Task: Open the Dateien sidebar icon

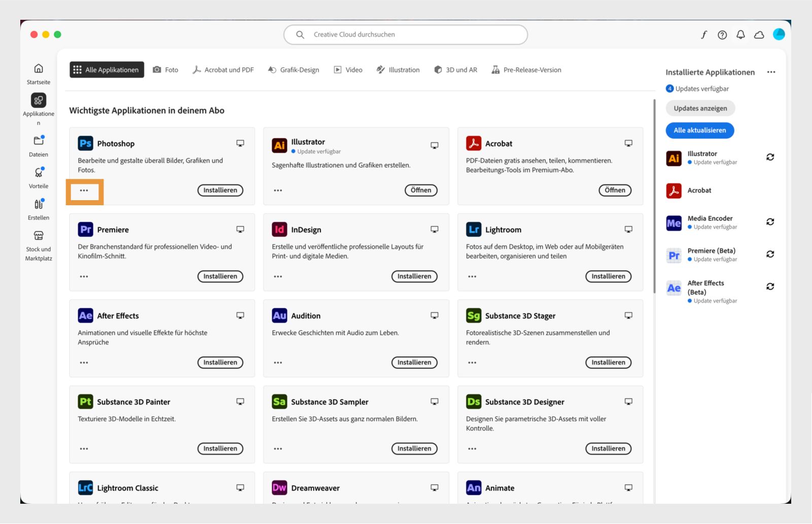Action: pos(39,141)
